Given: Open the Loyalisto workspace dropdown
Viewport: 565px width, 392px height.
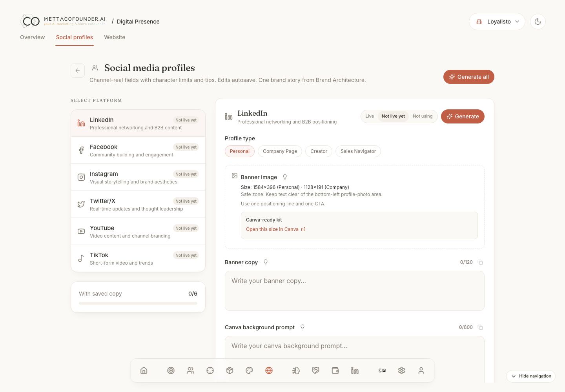Looking at the screenshot, I should point(497,22).
